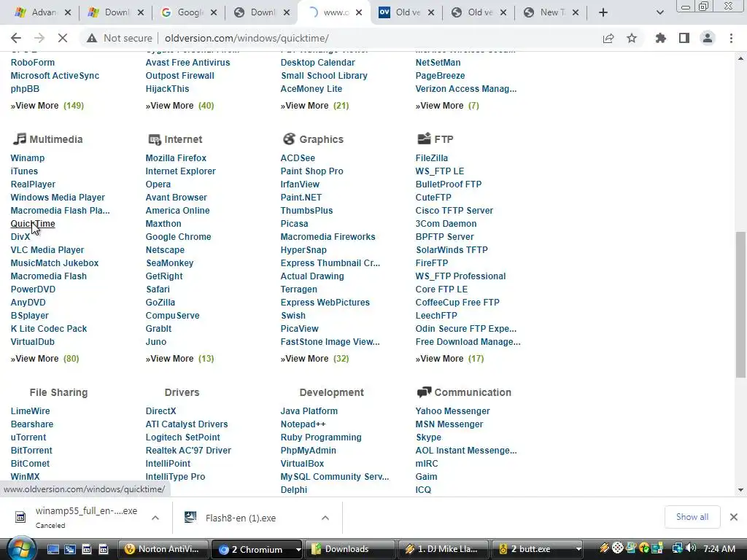
Task: Click the Multimedia music note icon
Action: coord(19,139)
